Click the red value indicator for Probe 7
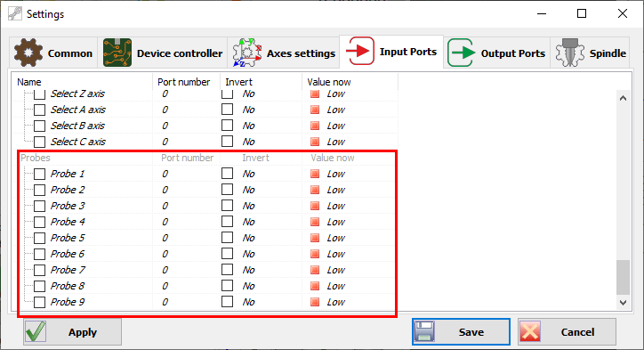The width and height of the screenshot is (644, 350). (x=315, y=270)
